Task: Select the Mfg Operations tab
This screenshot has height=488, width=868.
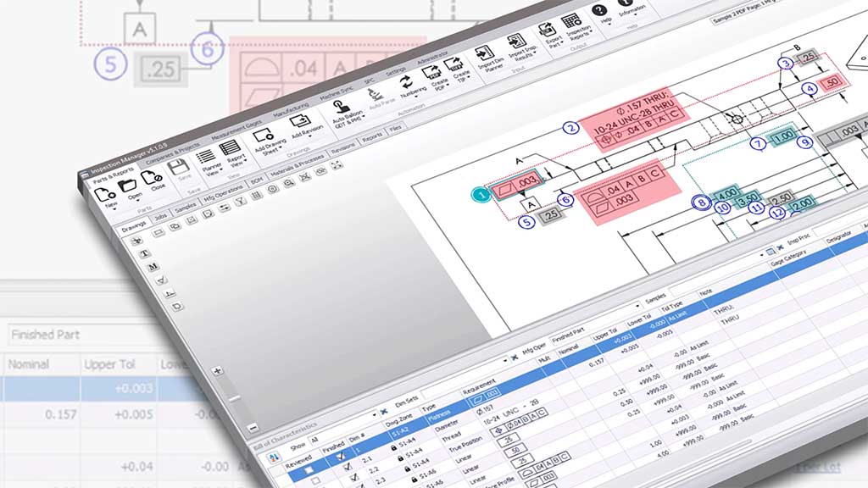Action: pos(223,193)
